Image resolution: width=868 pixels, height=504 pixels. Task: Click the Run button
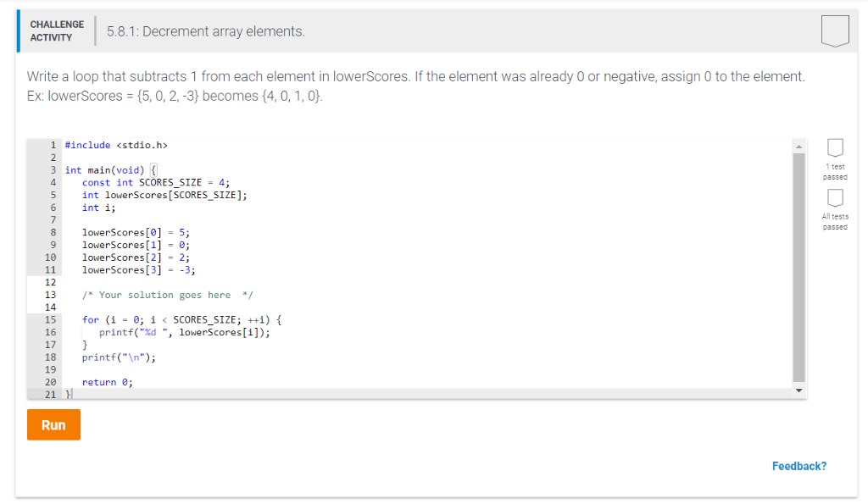[x=53, y=424]
